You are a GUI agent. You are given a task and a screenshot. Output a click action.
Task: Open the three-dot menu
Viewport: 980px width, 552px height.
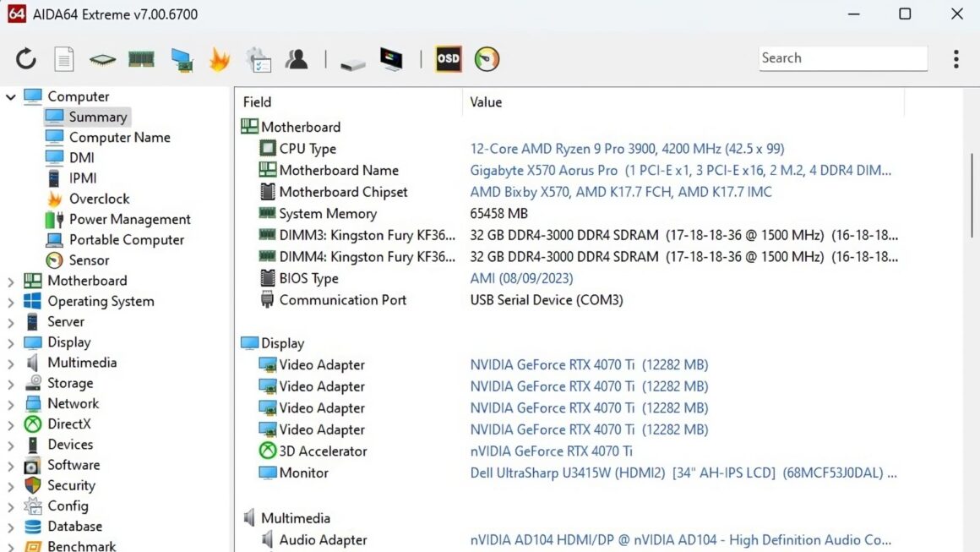956,59
